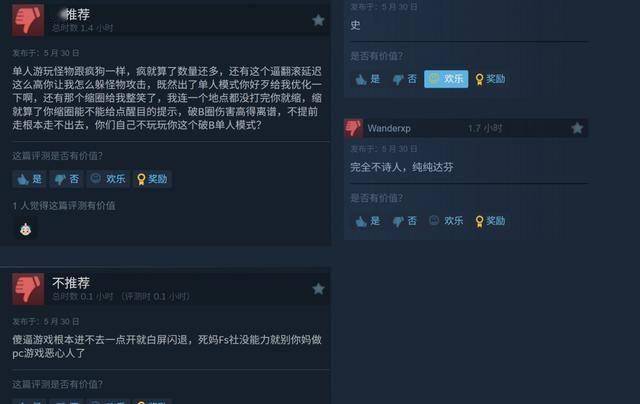Give 奖励 to the 史 review
This screenshot has height=404, width=640.
click(x=490, y=79)
